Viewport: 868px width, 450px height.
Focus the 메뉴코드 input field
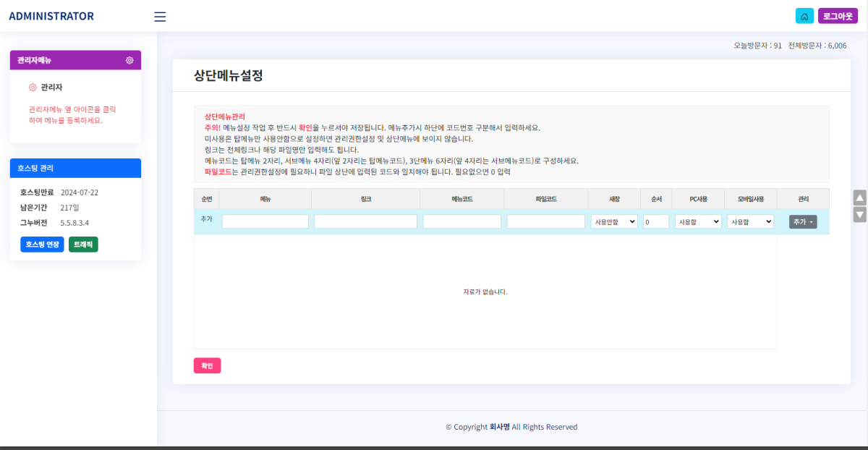click(461, 221)
